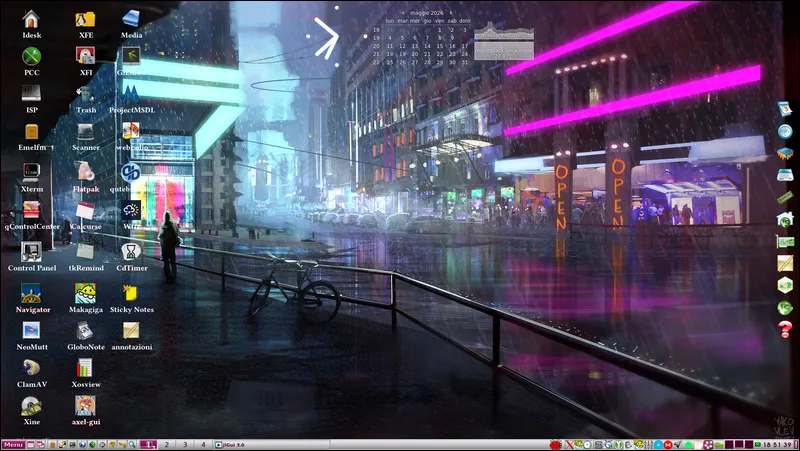Go to the previous month in the calendar widget
The width and height of the screenshot is (800, 451).
pos(403,13)
